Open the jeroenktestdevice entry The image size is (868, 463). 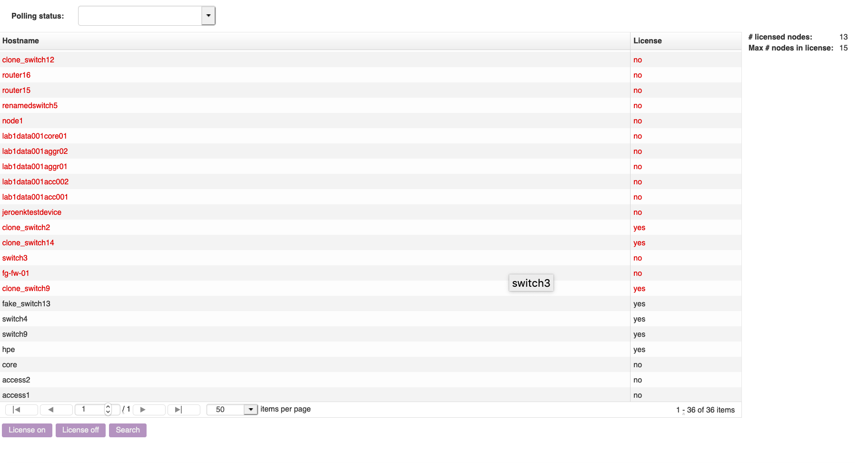point(31,212)
